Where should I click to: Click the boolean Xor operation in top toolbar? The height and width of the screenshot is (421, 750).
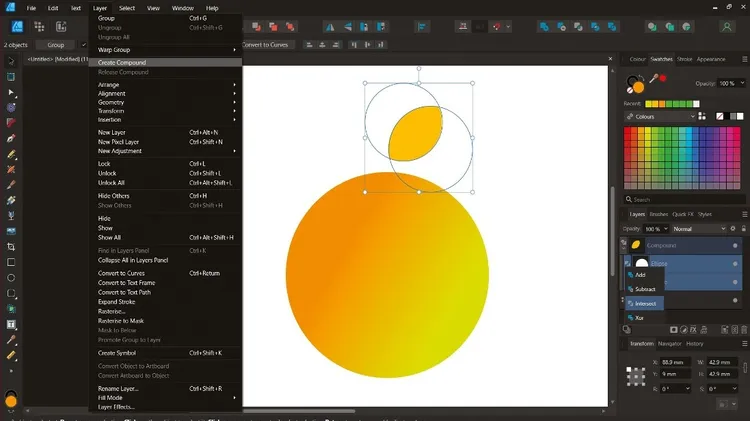pos(595,27)
